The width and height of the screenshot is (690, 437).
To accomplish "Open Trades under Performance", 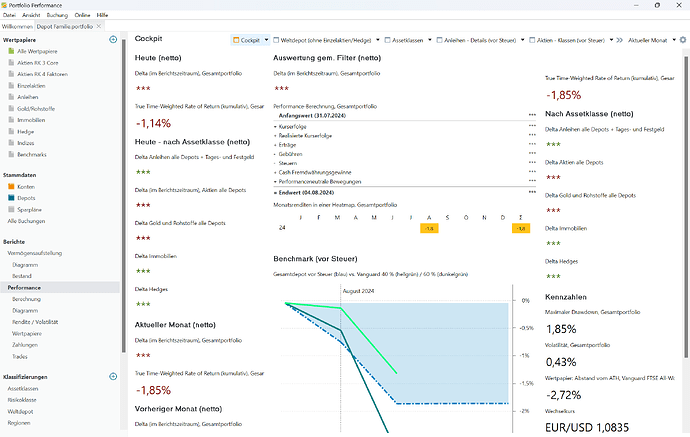I will pyautogui.click(x=20, y=356).
